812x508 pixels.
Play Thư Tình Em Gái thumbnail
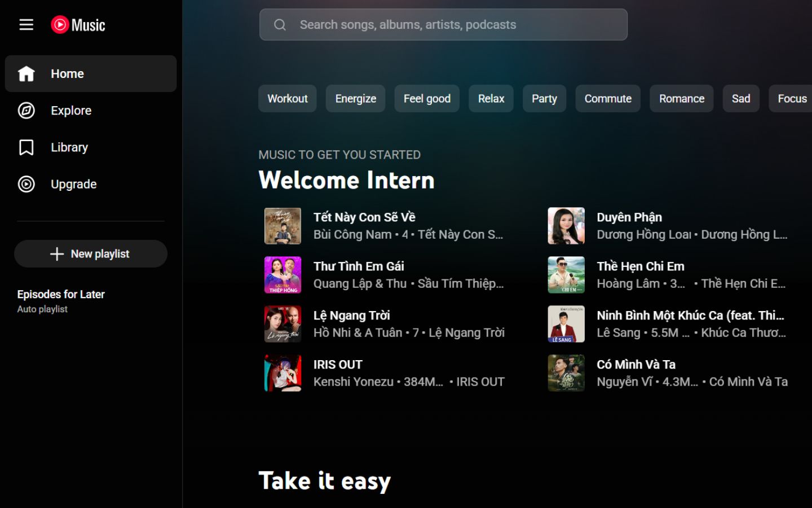[283, 275]
